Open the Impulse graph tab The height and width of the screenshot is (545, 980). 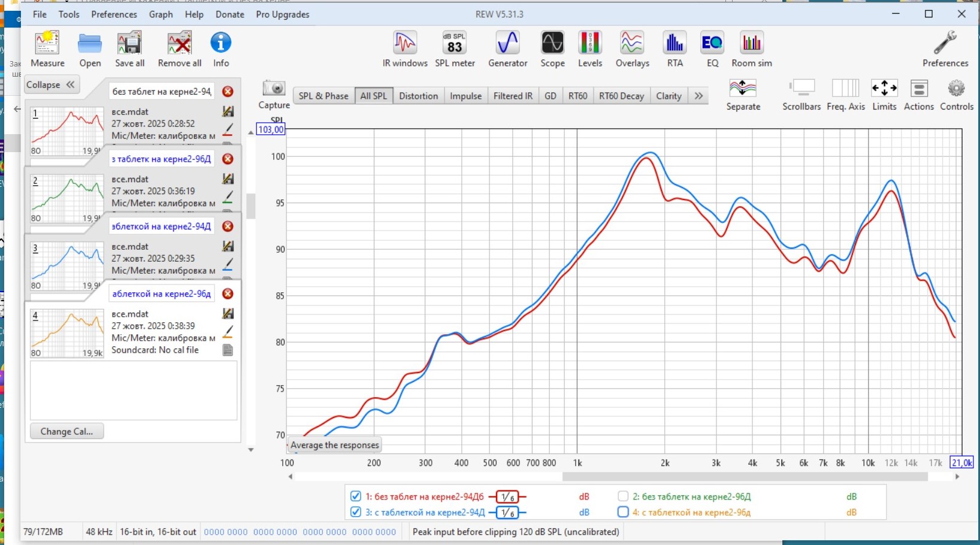click(x=465, y=96)
